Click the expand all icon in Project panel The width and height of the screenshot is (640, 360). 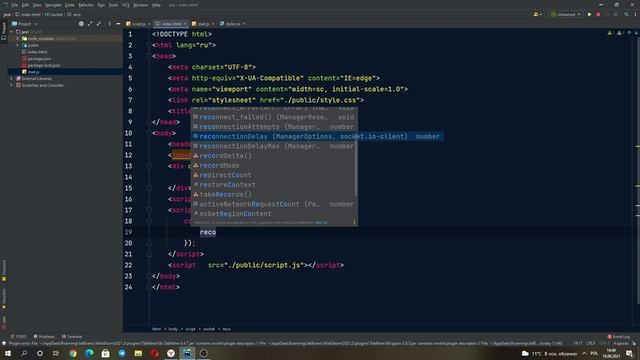[x=90, y=24]
